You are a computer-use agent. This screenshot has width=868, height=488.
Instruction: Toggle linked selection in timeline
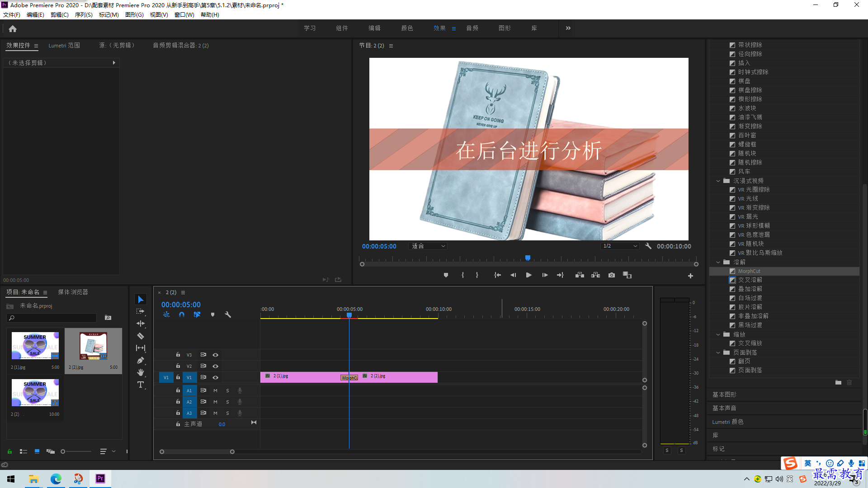(x=197, y=314)
